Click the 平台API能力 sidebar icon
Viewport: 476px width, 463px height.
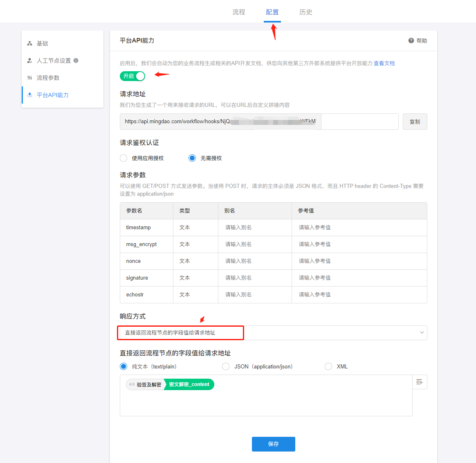29,95
